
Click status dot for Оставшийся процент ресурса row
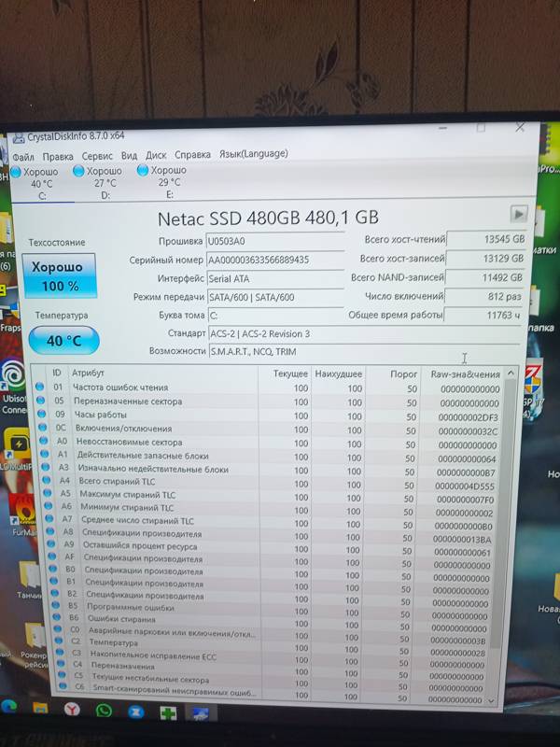click(x=51, y=543)
